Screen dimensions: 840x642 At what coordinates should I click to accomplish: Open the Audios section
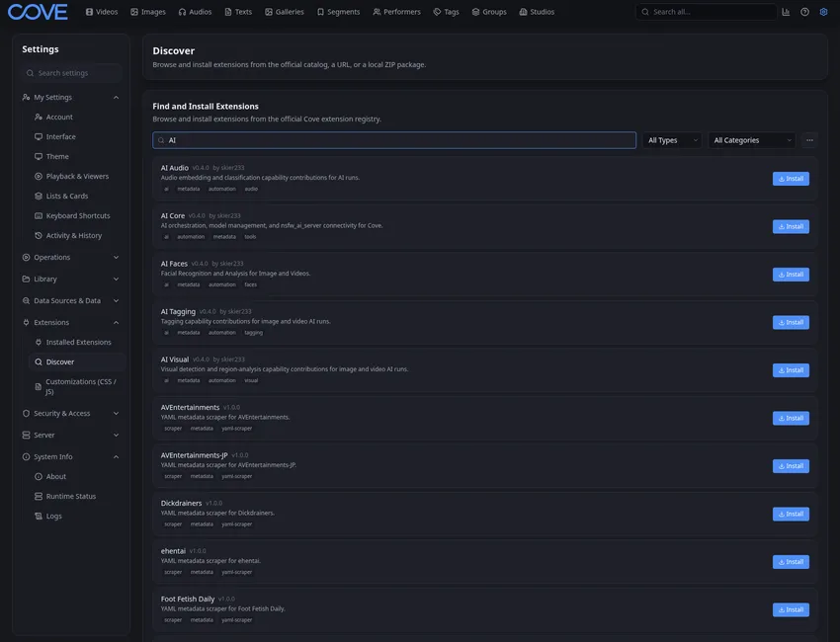tap(195, 12)
